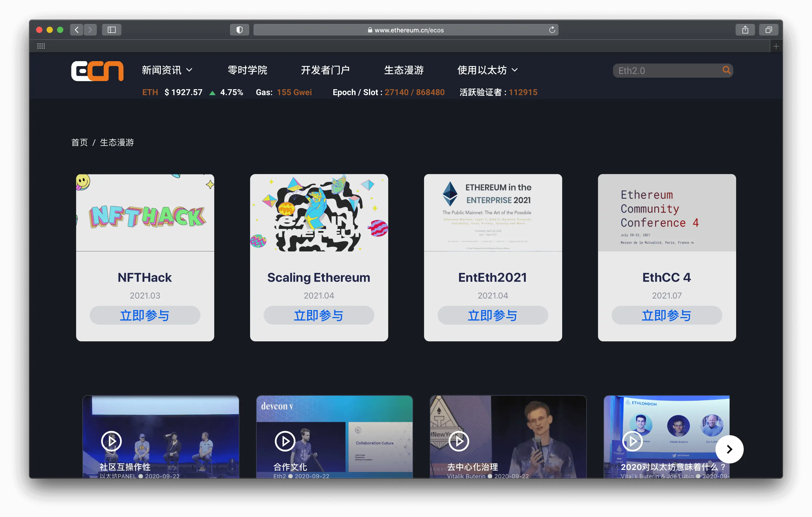Viewport: 812px width, 517px height.
Task: Click the 首页 breadcrumb link
Action: point(79,142)
